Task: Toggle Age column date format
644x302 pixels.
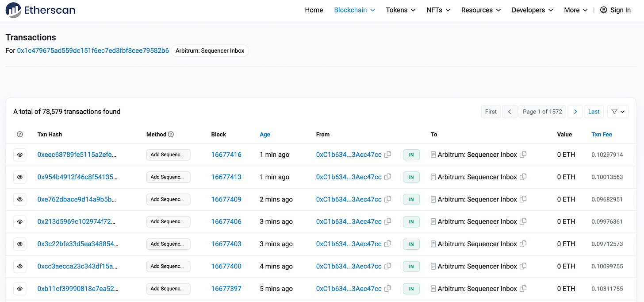Action: [265, 134]
